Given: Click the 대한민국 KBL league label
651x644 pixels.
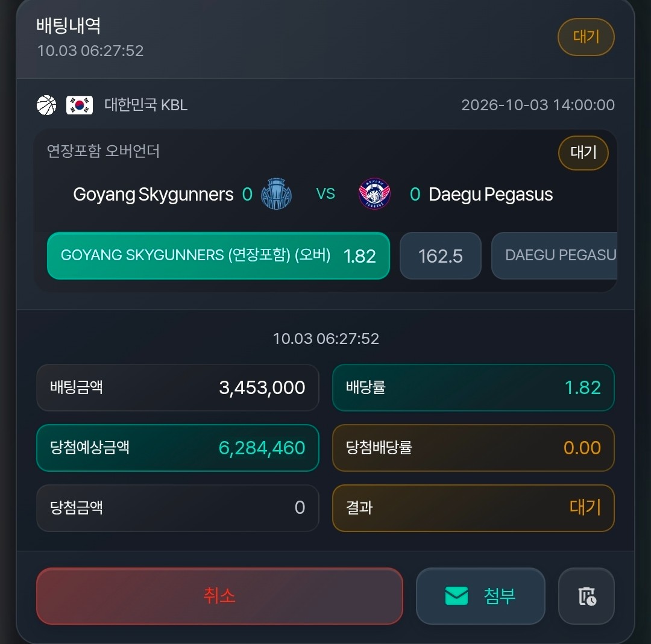Looking at the screenshot, I should pyautogui.click(x=146, y=105).
